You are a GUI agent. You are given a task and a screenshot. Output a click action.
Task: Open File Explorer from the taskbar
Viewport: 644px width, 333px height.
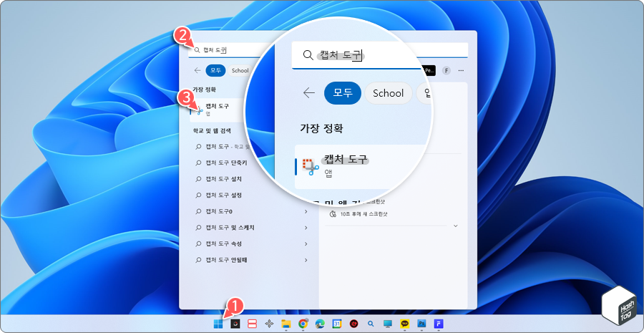point(286,324)
